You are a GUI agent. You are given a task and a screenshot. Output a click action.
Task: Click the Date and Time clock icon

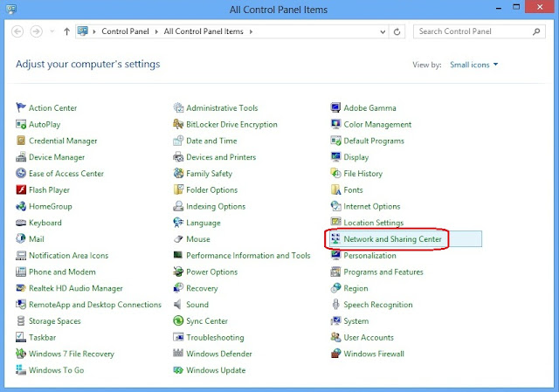point(178,141)
